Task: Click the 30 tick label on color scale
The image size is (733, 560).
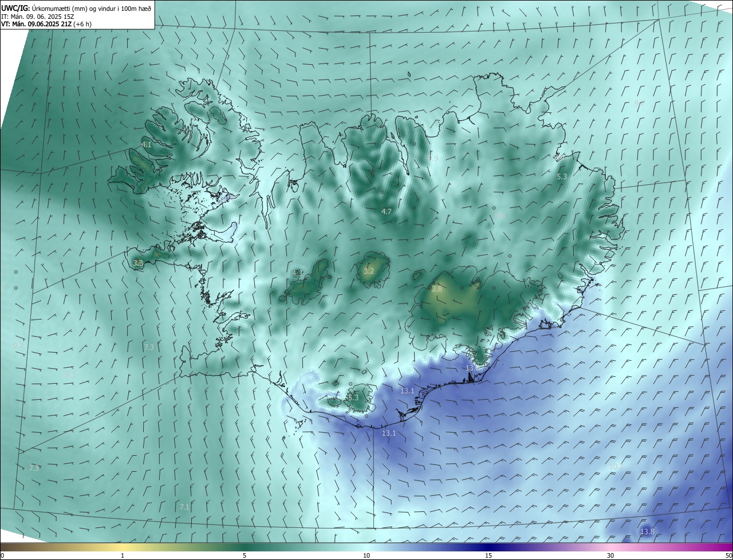Action: pos(610,556)
